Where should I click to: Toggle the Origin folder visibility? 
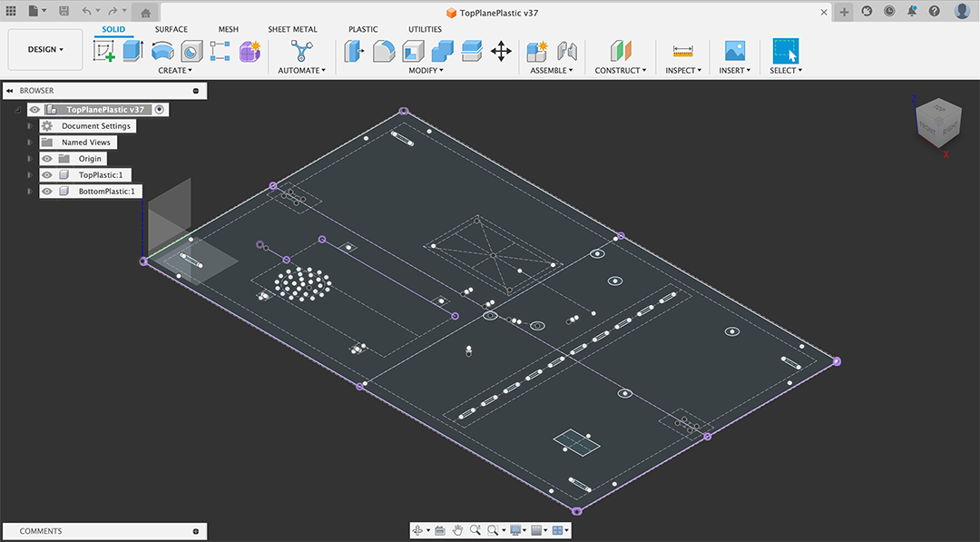pos(47,159)
